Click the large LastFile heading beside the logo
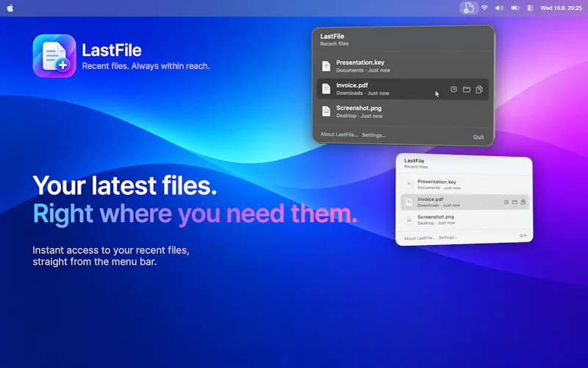Viewport: 588px width, 368px height. point(112,50)
